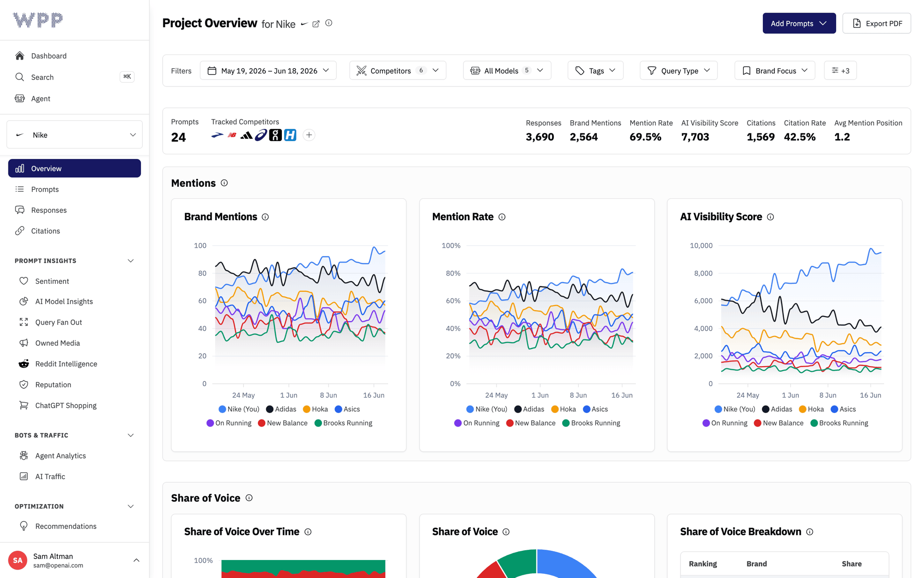Viewport: 924px width, 578px height.
Task: Click the WPP logo
Action: pyautogui.click(x=38, y=20)
